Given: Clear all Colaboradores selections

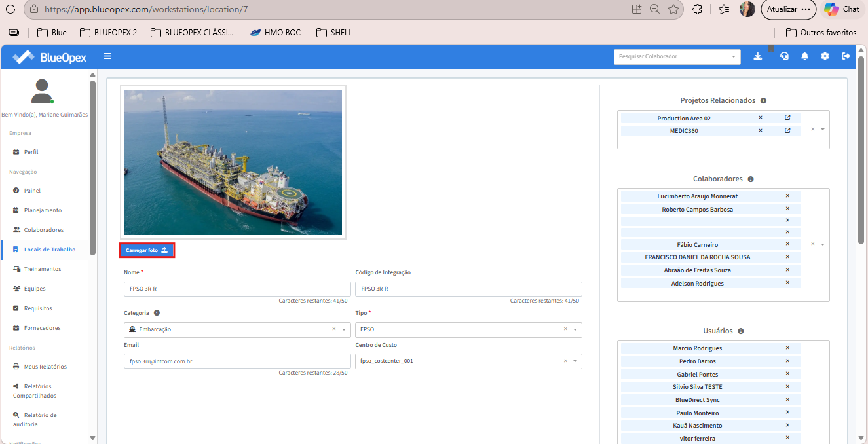Looking at the screenshot, I should pos(813,244).
